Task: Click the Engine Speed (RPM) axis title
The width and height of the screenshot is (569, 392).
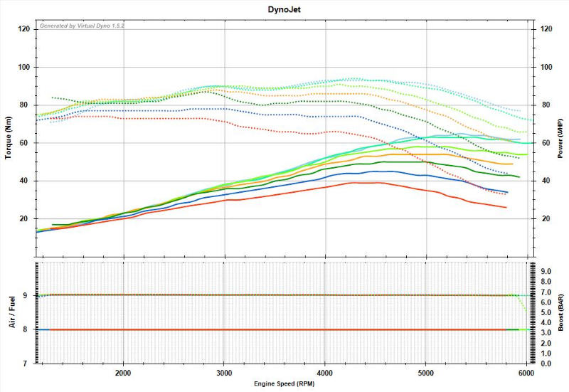Action: coord(284,383)
